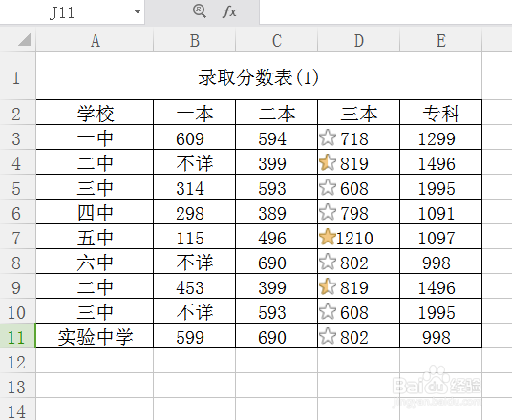
Task: Select the 1995 cell in row 5
Action: pos(440,187)
